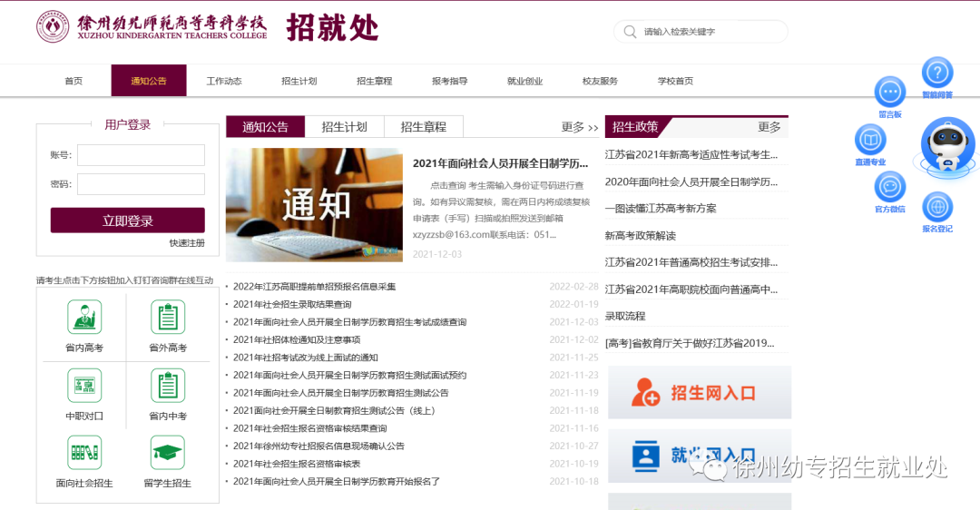
Task: Go to 就业创业 in the navigation bar
Action: coord(524,81)
